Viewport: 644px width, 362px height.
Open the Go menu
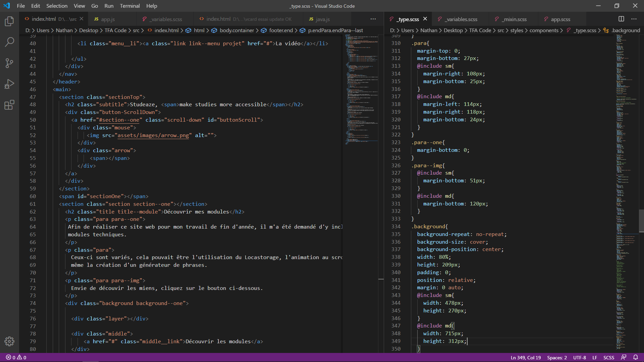tap(95, 6)
